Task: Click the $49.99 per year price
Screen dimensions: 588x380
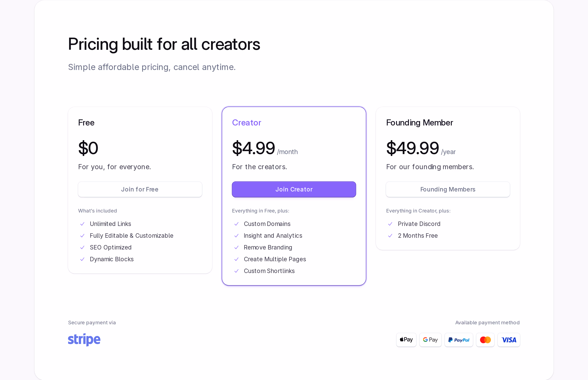Action: (421, 148)
